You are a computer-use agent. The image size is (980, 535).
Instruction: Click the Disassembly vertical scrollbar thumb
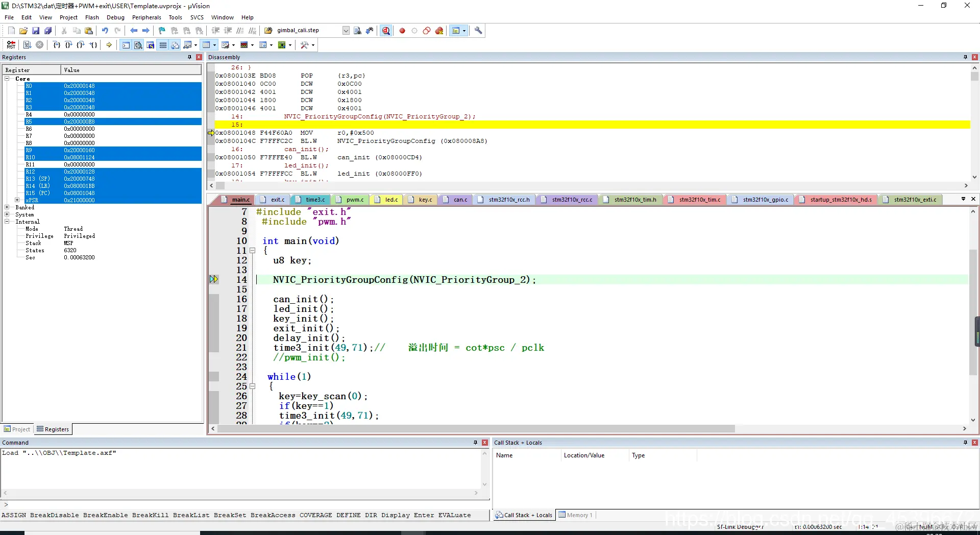click(x=974, y=77)
